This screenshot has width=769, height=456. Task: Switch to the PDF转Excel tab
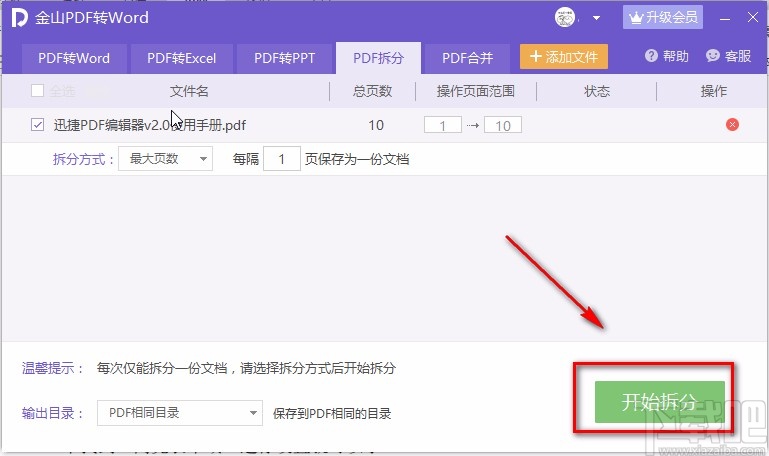(181, 58)
